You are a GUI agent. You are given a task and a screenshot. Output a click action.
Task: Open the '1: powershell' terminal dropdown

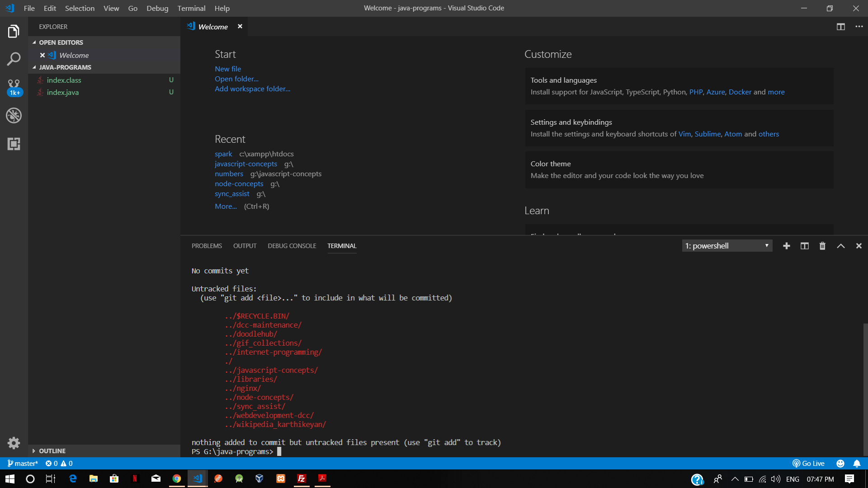pos(726,246)
